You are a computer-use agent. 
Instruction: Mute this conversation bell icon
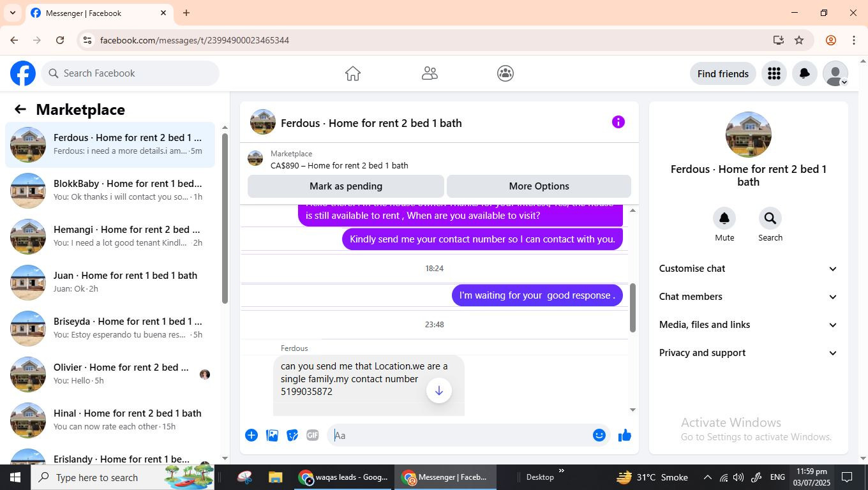(x=724, y=218)
